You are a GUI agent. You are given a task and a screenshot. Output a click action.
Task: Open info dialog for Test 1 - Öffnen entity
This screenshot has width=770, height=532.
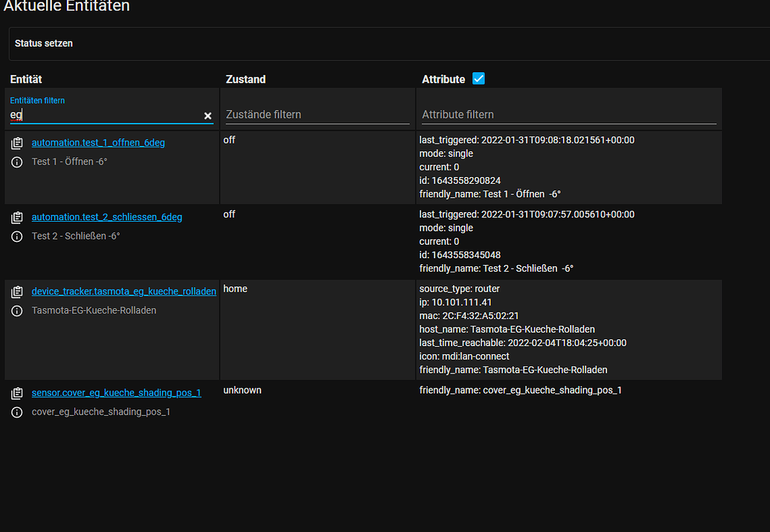pos(16,161)
